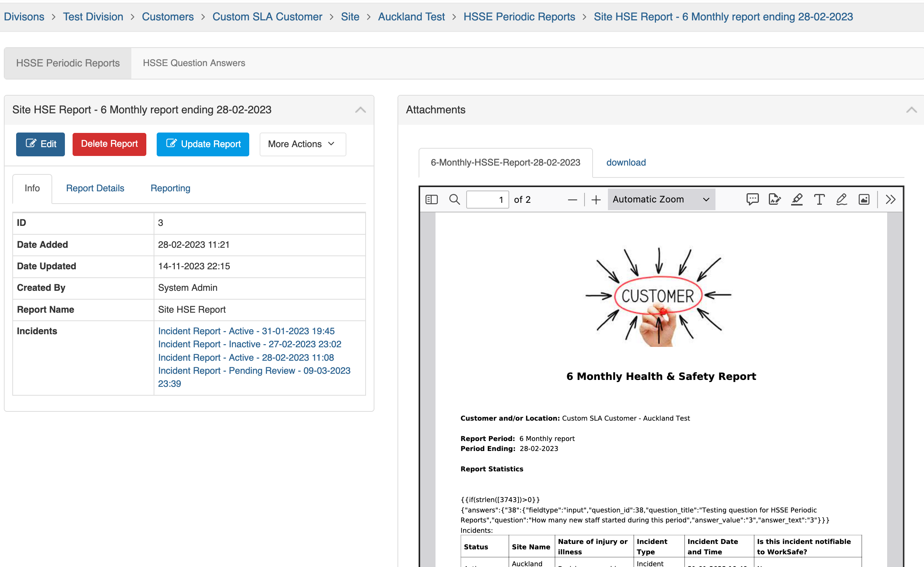This screenshot has width=924, height=567.
Task: Click the Update Report button
Action: click(x=203, y=144)
